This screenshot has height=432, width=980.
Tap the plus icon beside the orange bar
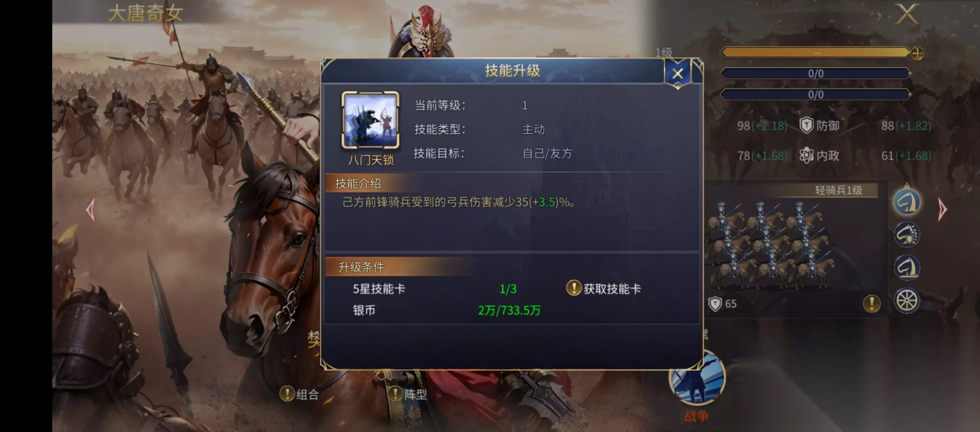[917, 54]
